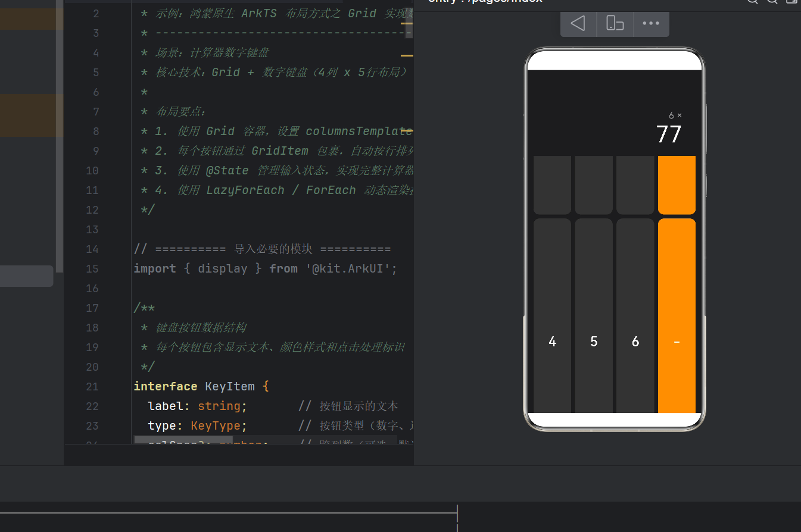Image resolution: width=801 pixels, height=532 pixels.
Task: Click the back triangle in previewer toolbar
Action: click(578, 23)
